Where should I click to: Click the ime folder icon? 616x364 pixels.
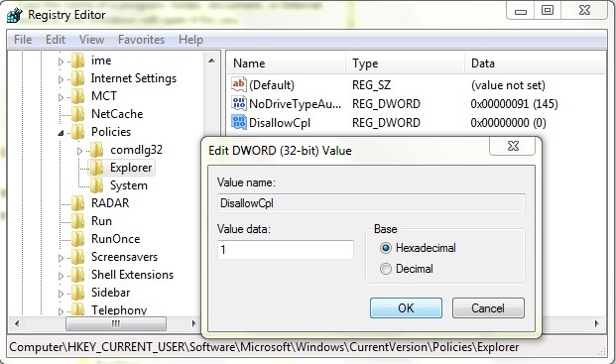point(77,61)
